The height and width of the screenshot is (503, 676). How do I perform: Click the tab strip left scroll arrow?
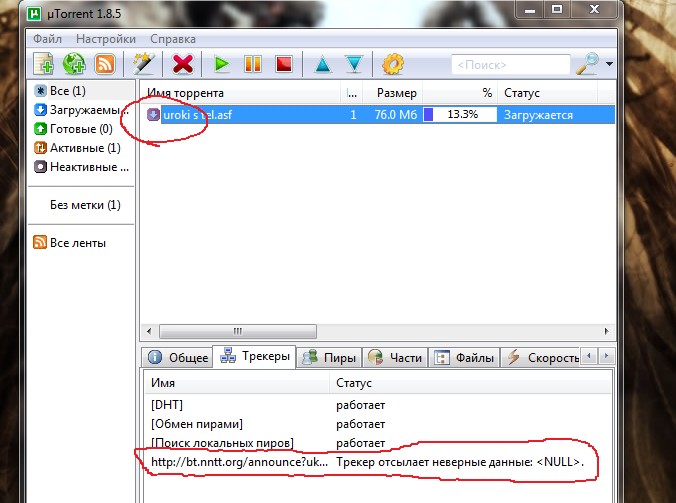589,356
